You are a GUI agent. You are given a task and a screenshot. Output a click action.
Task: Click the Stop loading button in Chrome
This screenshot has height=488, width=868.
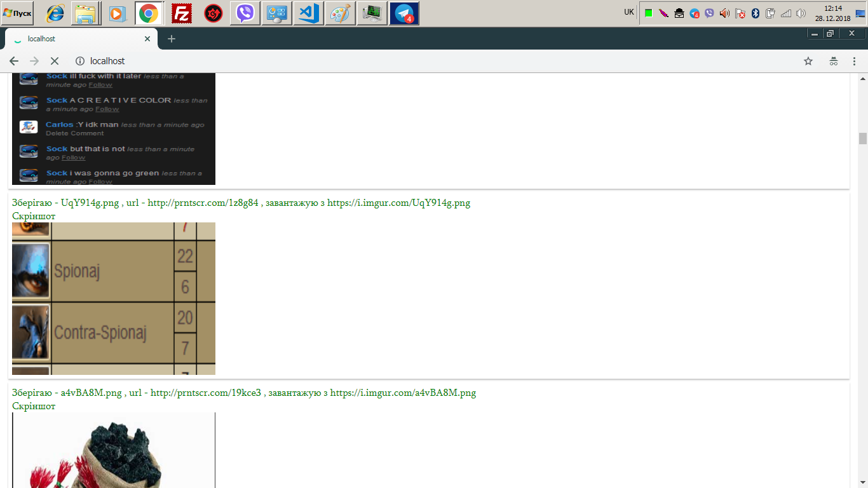(54, 61)
